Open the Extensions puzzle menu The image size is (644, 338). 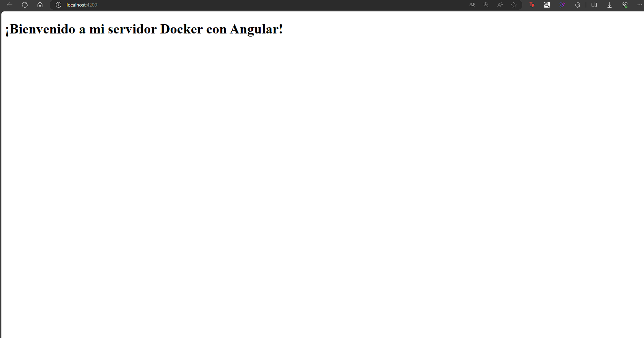577,5
